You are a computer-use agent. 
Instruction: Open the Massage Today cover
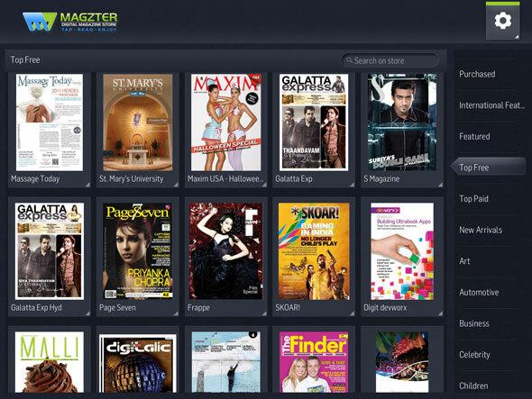(50, 122)
